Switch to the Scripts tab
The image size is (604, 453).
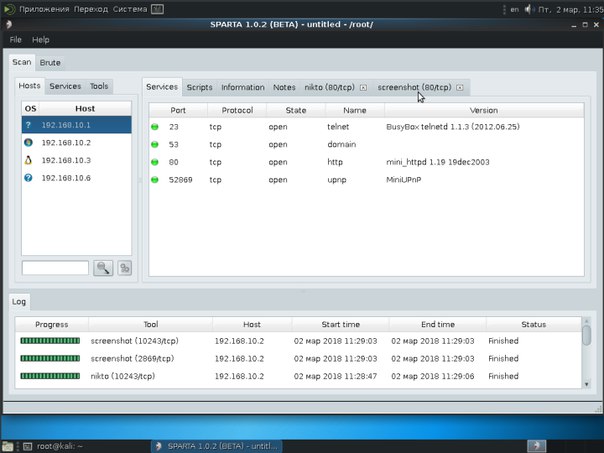(199, 87)
